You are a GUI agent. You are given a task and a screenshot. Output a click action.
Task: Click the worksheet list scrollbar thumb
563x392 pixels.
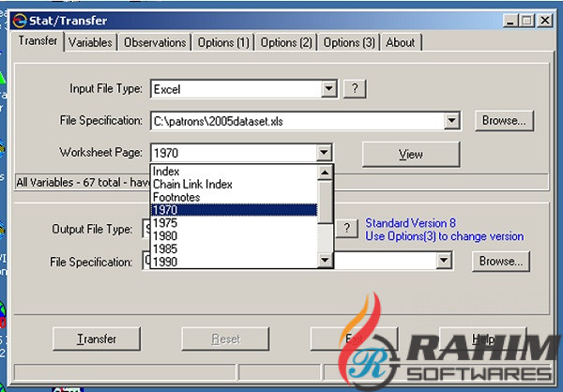click(325, 203)
